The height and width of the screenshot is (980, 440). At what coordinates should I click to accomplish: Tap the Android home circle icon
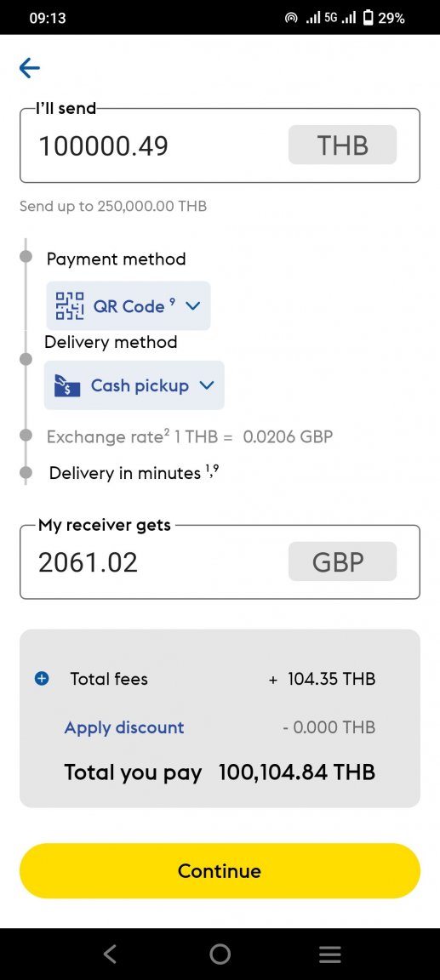pos(220,954)
